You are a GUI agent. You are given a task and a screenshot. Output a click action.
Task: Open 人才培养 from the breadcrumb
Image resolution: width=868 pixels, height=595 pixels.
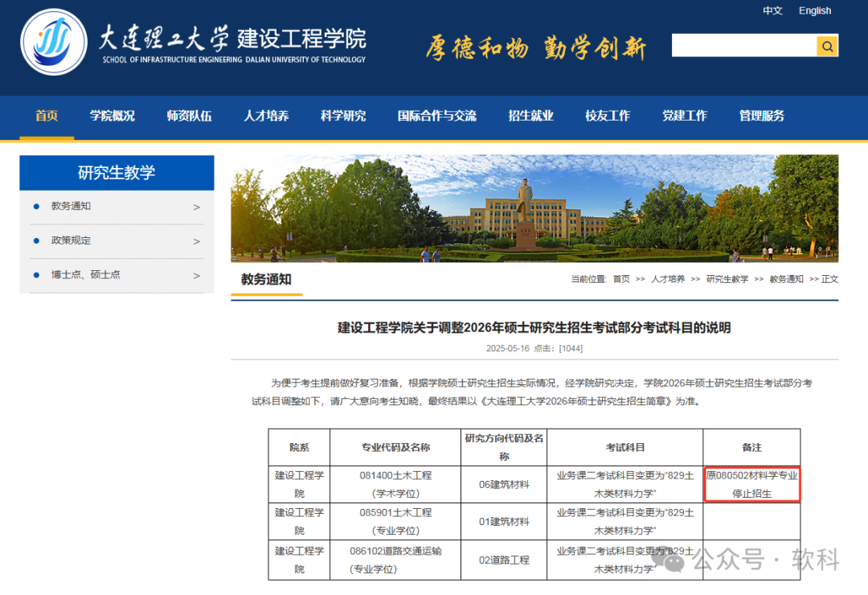[x=669, y=279]
